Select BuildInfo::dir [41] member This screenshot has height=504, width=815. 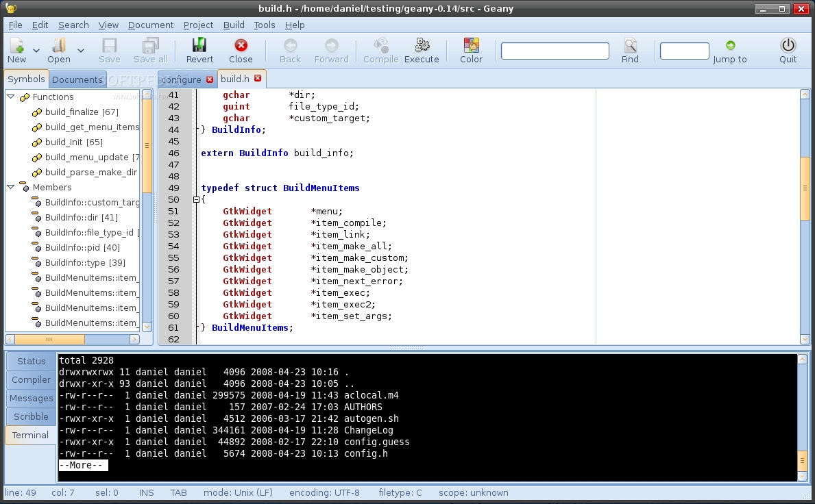81,217
